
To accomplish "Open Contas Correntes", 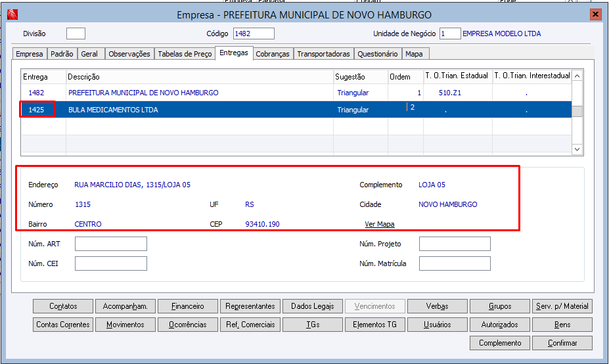I will (x=63, y=325).
